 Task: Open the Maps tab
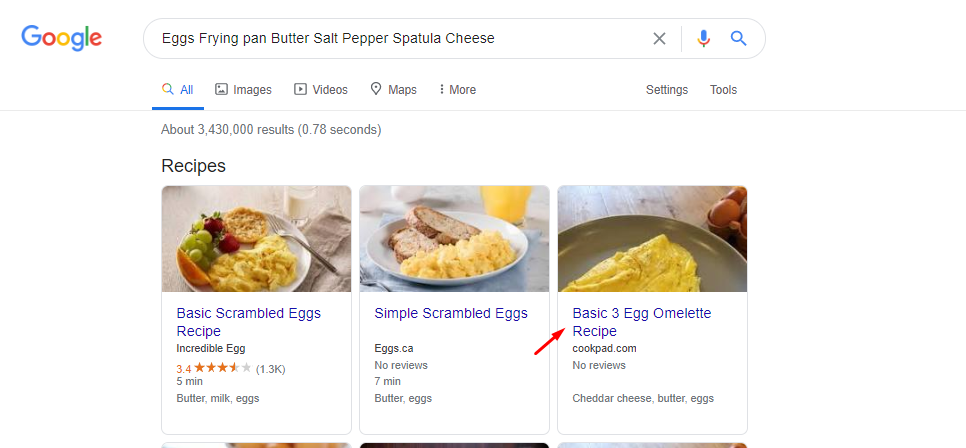pyautogui.click(x=393, y=90)
